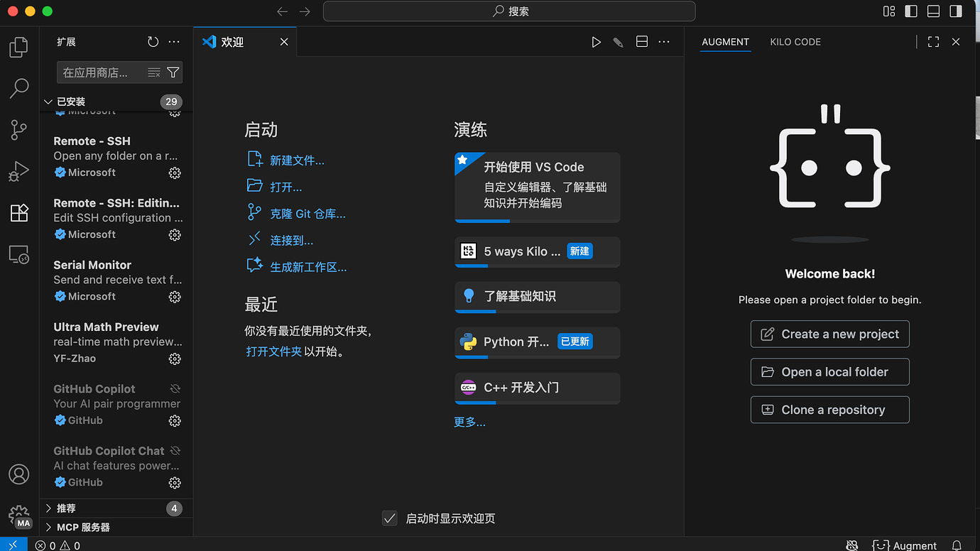Select the Extensions icon in activity bar
This screenshot has width=980, height=551.
[x=19, y=212]
